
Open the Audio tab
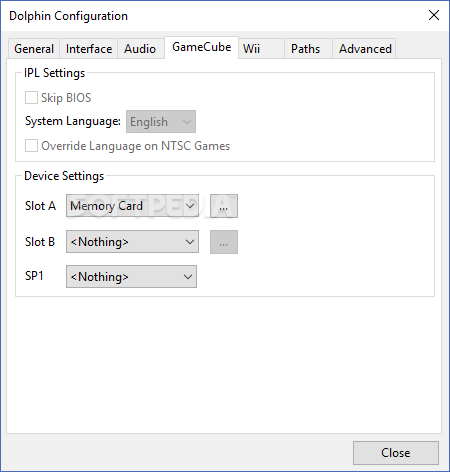140,49
